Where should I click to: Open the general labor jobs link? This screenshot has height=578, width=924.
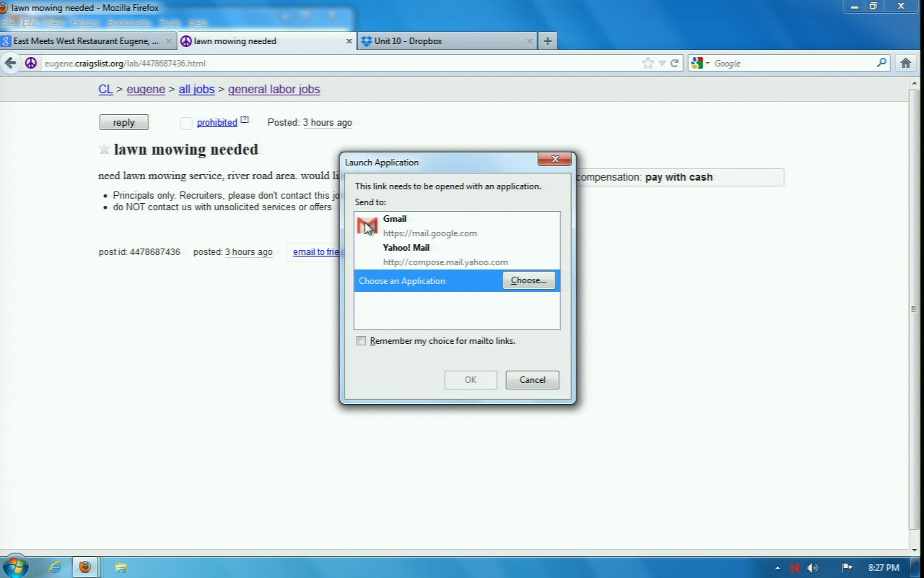click(x=274, y=90)
